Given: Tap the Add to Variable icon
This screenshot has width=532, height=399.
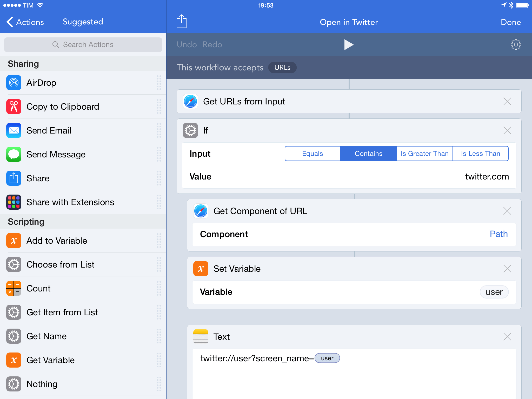Looking at the screenshot, I should (14, 241).
